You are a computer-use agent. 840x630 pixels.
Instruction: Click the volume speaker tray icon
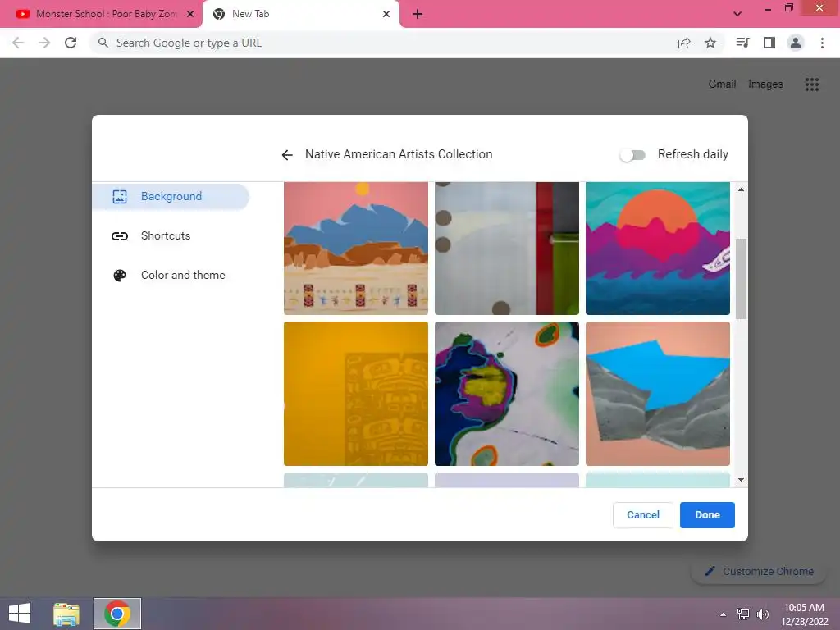(x=762, y=614)
